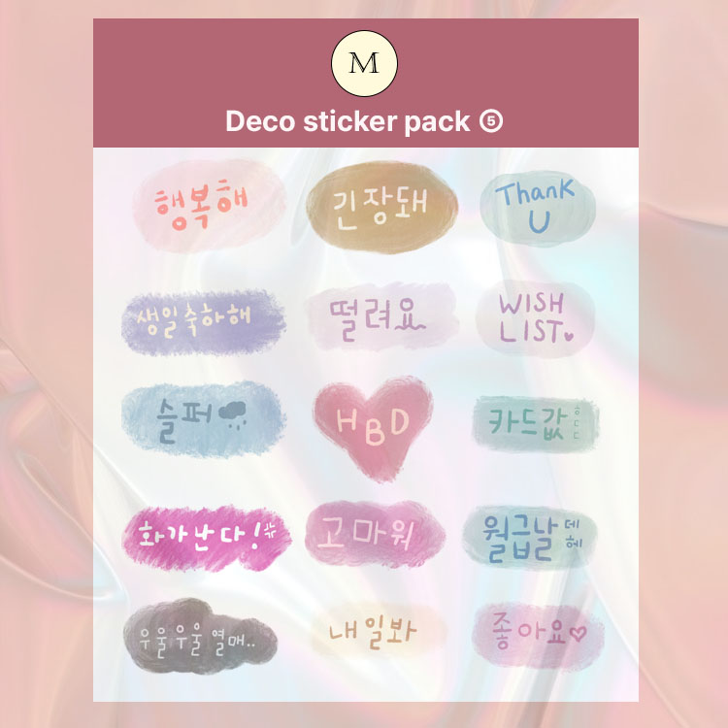This screenshot has height=728, width=728.
Task: Choose the blue 월급날 sticker
Action: tap(530, 537)
